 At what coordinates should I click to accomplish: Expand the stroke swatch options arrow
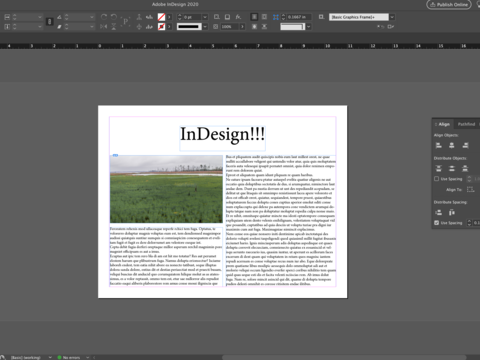click(169, 27)
